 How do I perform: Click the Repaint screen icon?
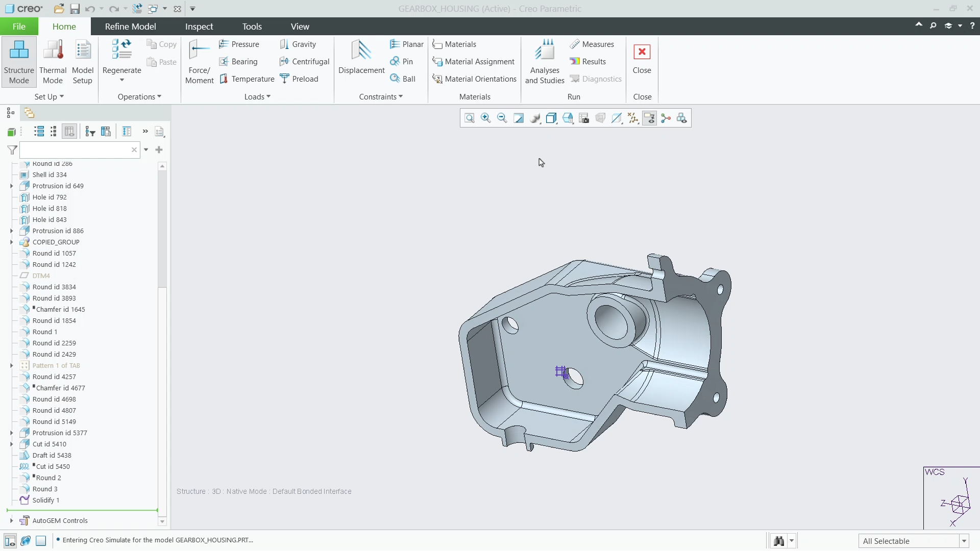pyautogui.click(x=519, y=118)
